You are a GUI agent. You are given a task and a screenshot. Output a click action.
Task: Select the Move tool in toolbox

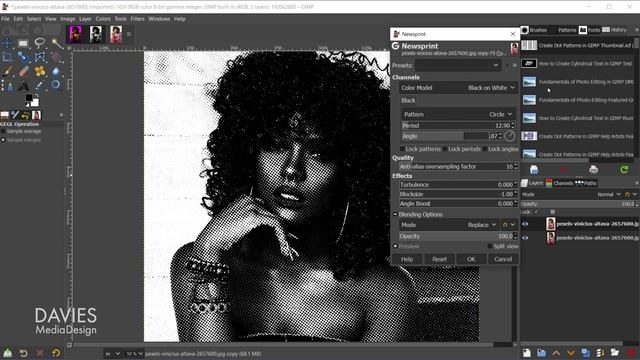pyautogui.click(x=7, y=43)
